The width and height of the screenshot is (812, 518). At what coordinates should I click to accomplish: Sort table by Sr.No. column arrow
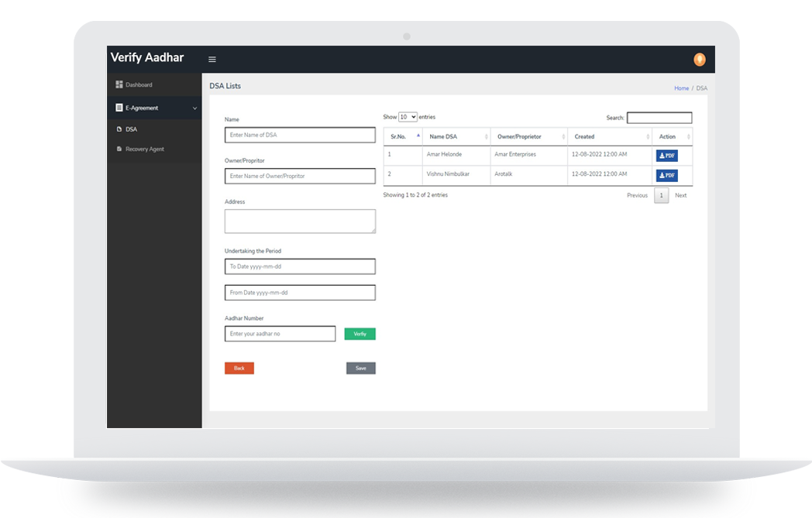coord(418,136)
